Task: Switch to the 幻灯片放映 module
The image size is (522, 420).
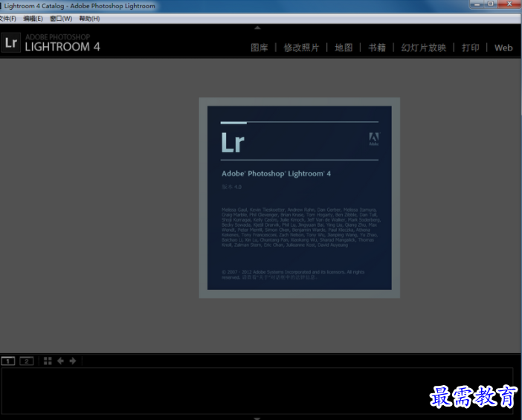Action: point(423,48)
